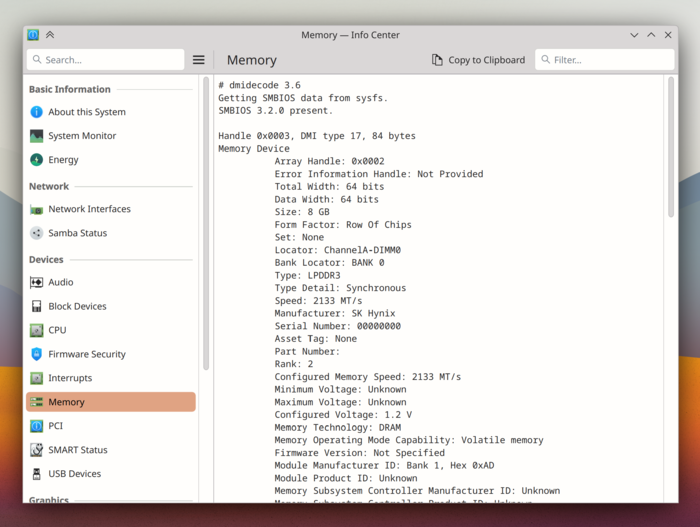
Task: Open the CPU information page
Action: [57, 330]
